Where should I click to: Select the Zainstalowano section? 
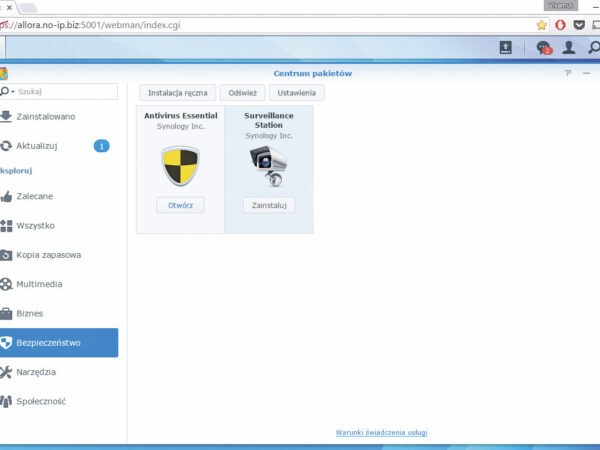(45, 117)
